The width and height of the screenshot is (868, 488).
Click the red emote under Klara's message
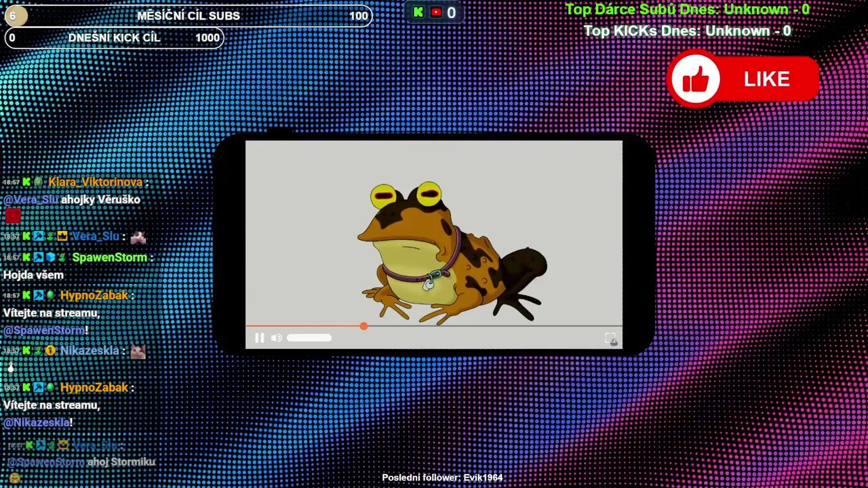(12, 216)
